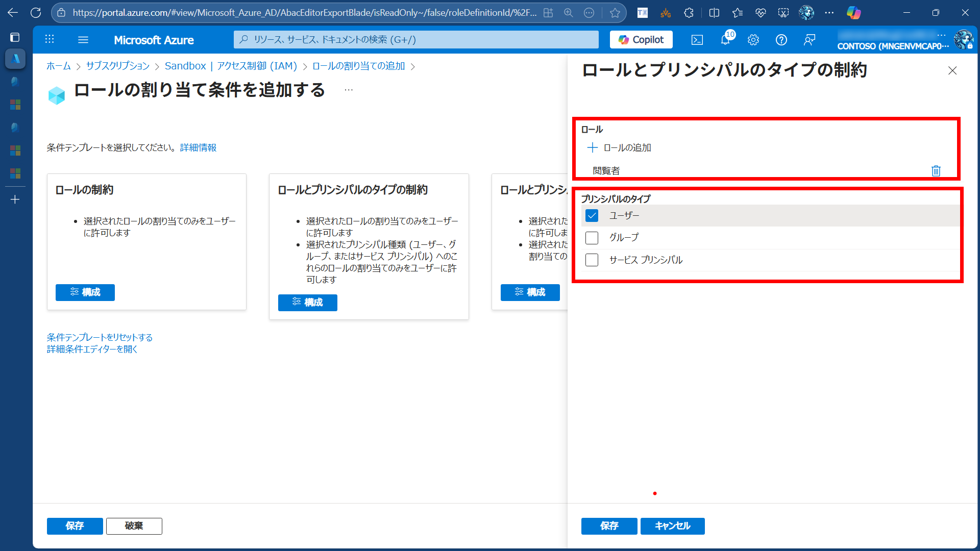The width and height of the screenshot is (980, 551).
Task: Open the favorites list icon
Action: click(x=738, y=13)
